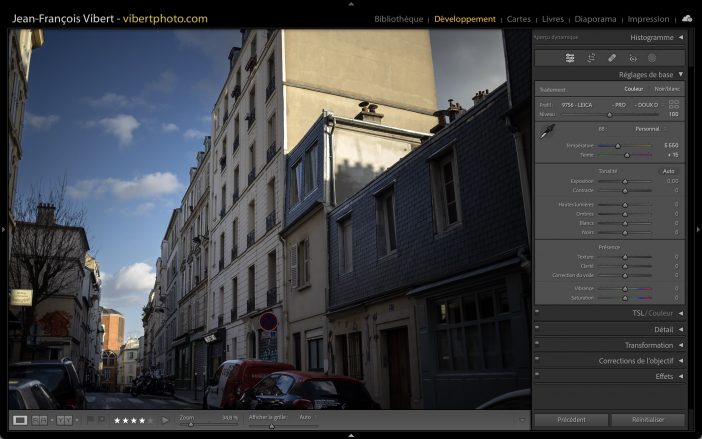702x439 pixels.
Task: Click the Réinitialiser button
Action: click(x=648, y=420)
